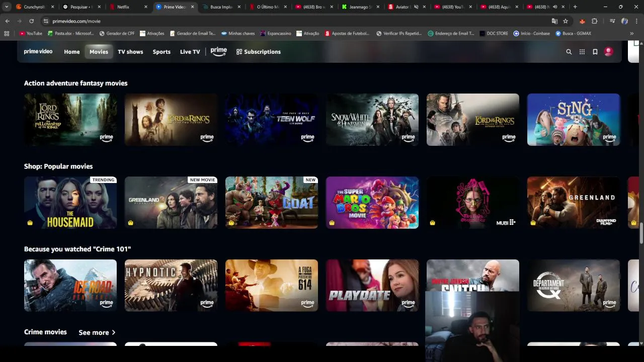Open the Chrome three-dot menu
Image resolution: width=644 pixels, height=362 pixels.
point(636,21)
